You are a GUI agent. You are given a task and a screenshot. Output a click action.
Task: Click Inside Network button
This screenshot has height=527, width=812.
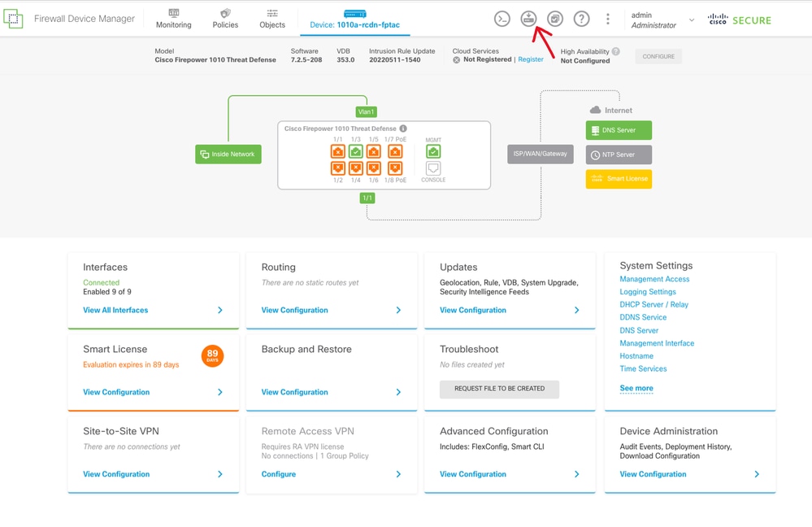(x=228, y=155)
